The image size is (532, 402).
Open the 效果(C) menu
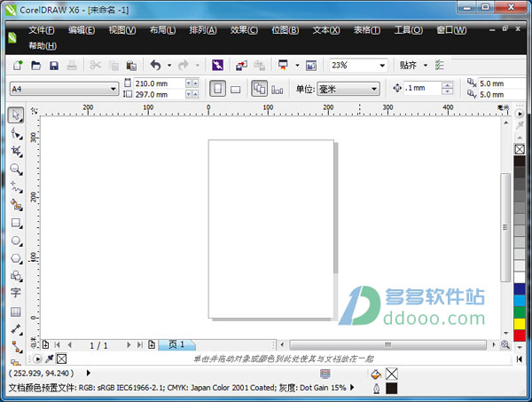tap(244, 30)
